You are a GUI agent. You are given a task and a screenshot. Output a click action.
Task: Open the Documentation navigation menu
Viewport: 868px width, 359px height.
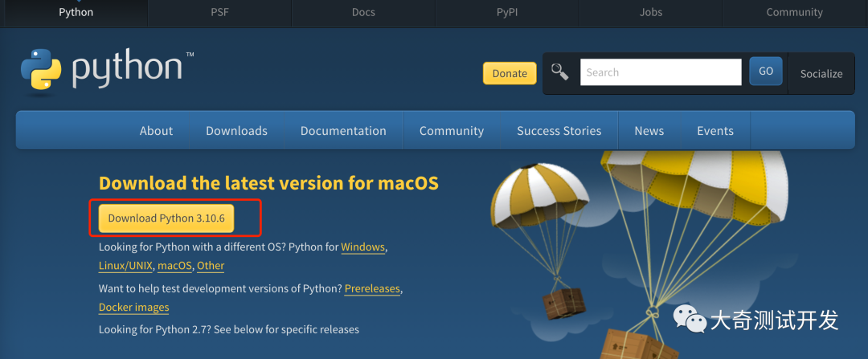click(343, 131)
